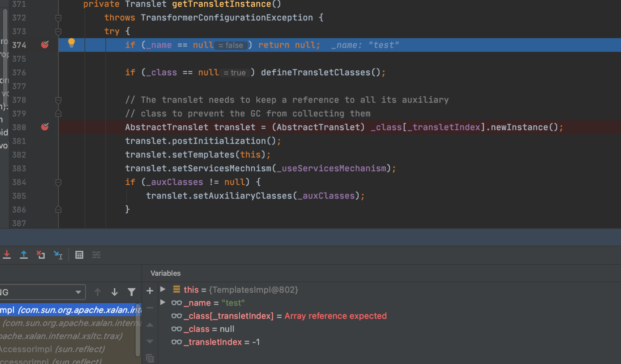Select the highlighted TemplatesImpl stack frame
Viewport: 621px width, 364px height.
(70, 310)
